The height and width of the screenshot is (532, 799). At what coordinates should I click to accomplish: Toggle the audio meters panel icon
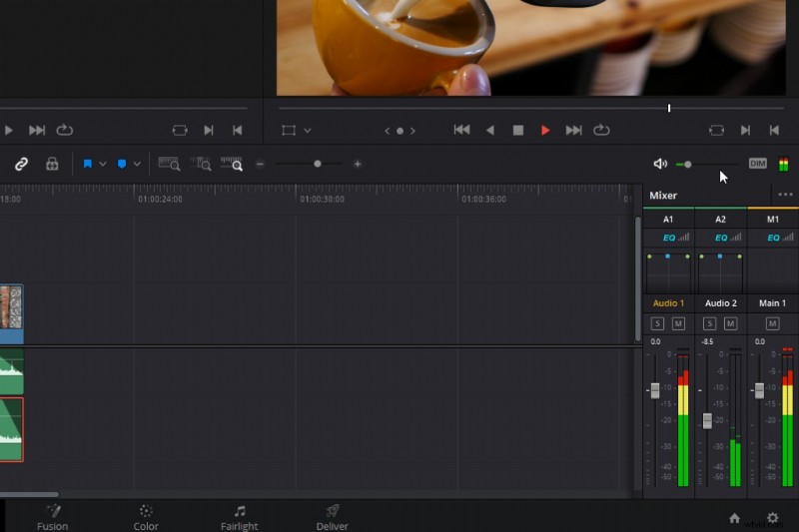(x=784, y=164)
